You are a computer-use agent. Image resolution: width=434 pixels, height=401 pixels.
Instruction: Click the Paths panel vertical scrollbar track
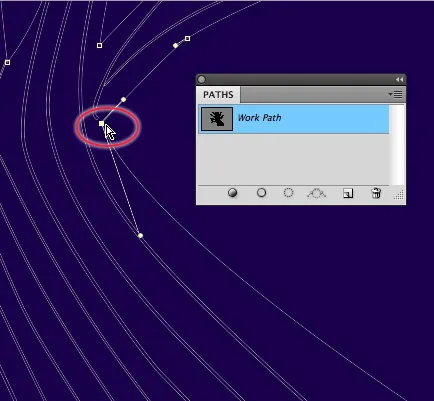pos(396,145)
